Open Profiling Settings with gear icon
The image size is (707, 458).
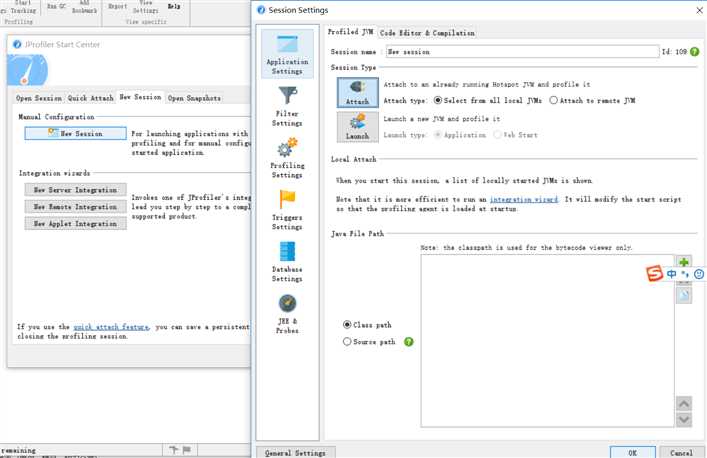287,159
